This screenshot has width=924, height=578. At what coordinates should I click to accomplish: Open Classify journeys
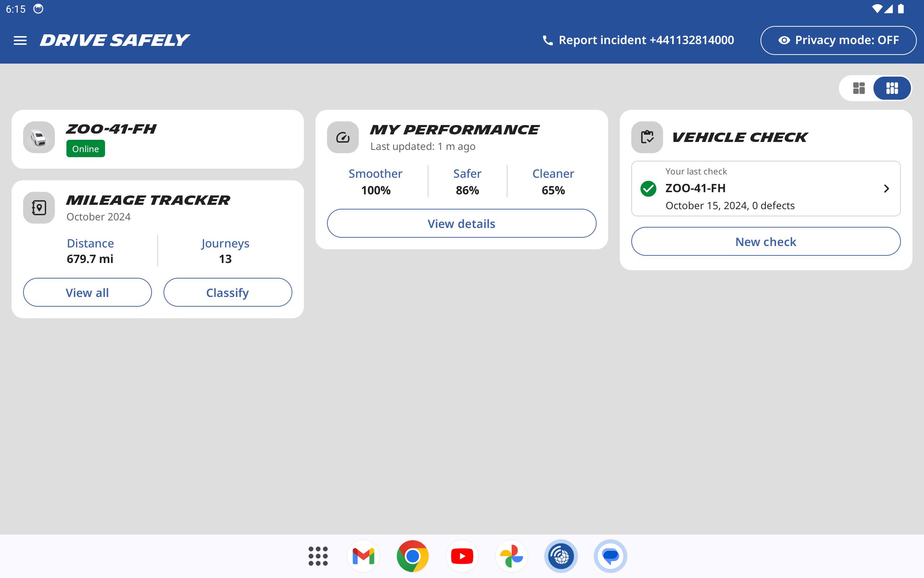(x=227, y=293)
